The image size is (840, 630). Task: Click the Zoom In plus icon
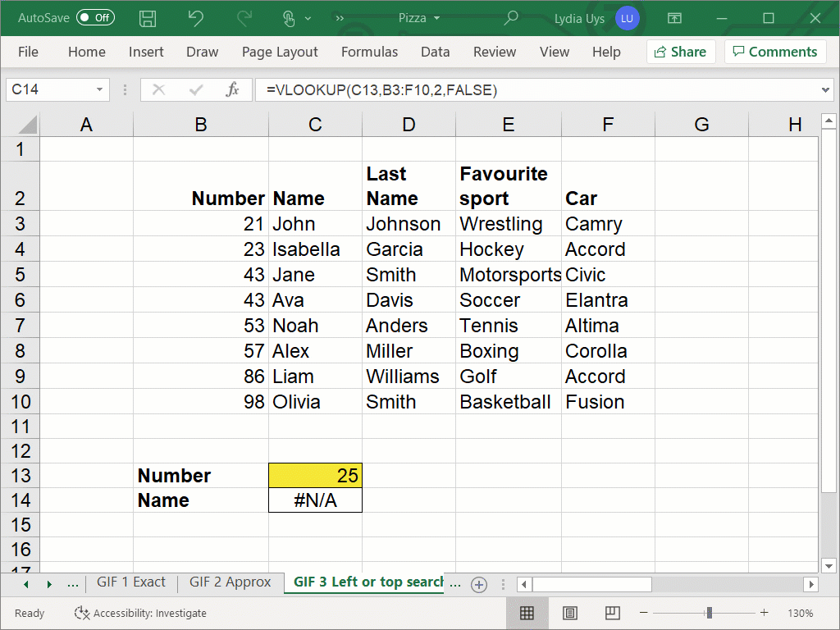coord(764,613)
